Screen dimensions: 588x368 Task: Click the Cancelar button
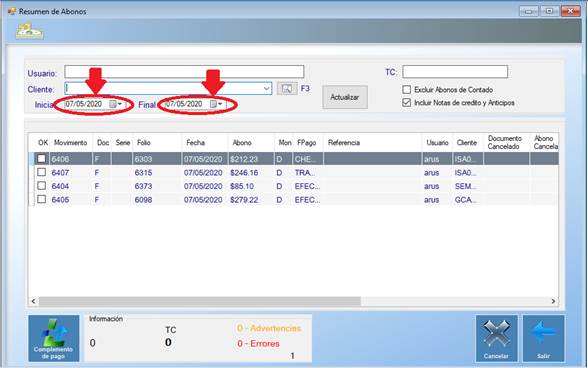[x=496, y=338]
